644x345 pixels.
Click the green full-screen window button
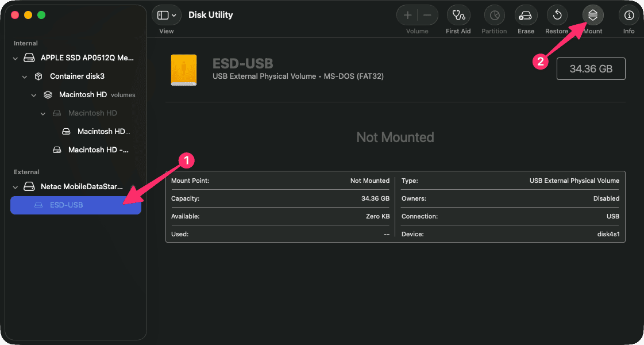pyautogui.click(x=41, y=15)
